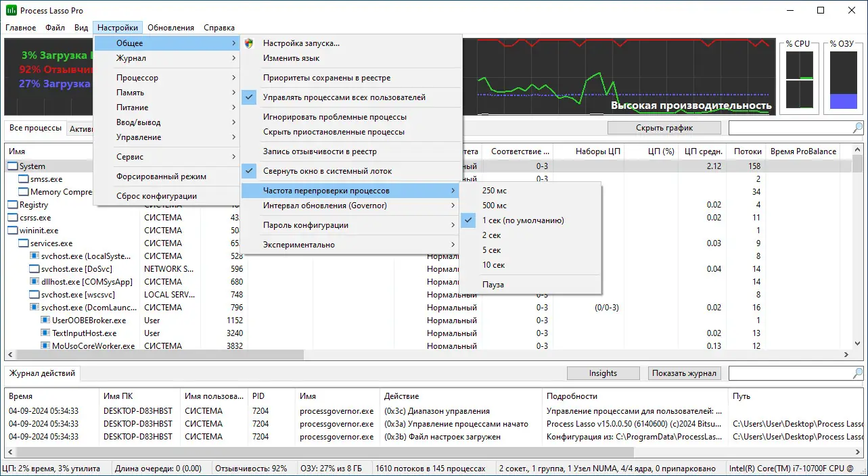Image resolution: width=868 pixels, height=476 pixels.
Task: Switch to Все процессы tab
Action: [x=35, y=128]
